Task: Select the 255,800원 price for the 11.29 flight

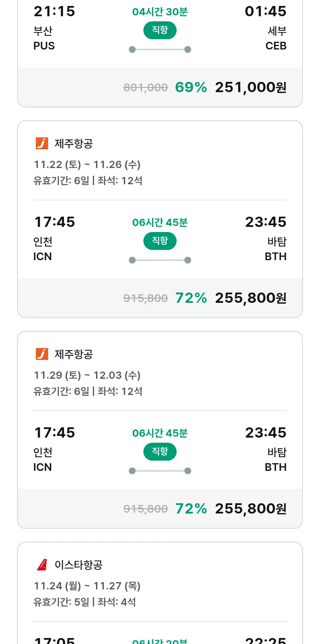Action: click(x=250, y=509)
